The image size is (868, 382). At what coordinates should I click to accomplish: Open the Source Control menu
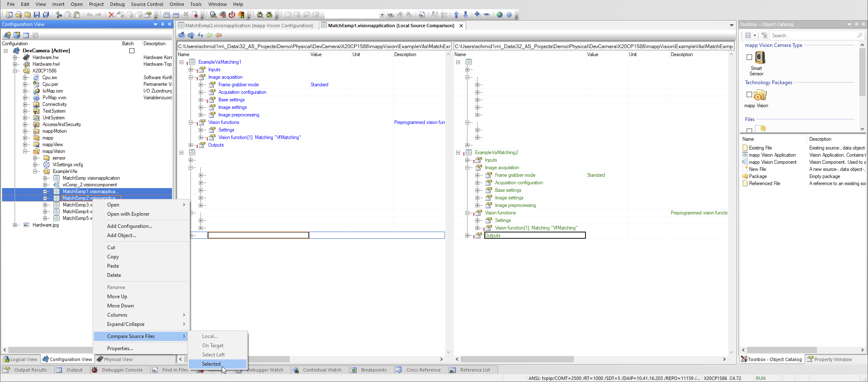[147, 4]
